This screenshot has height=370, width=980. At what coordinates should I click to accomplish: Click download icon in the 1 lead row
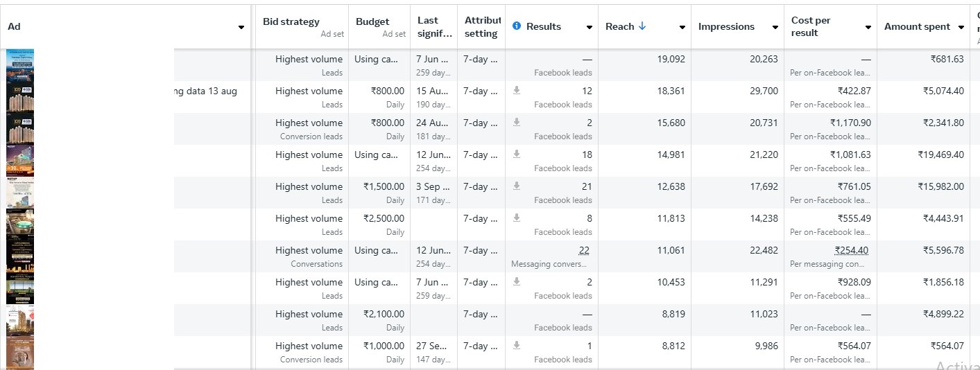(x=516, y=345)
